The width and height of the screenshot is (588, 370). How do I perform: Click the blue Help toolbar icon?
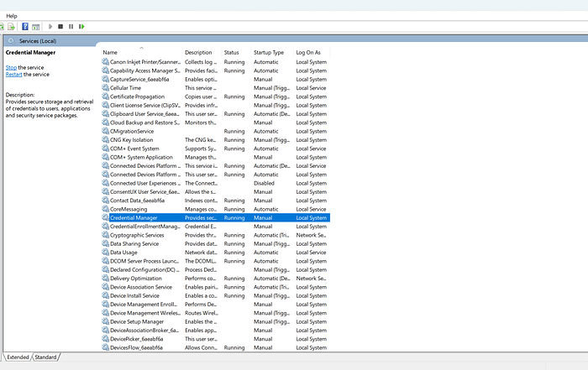pyautogui.click(x=25, y=27)
